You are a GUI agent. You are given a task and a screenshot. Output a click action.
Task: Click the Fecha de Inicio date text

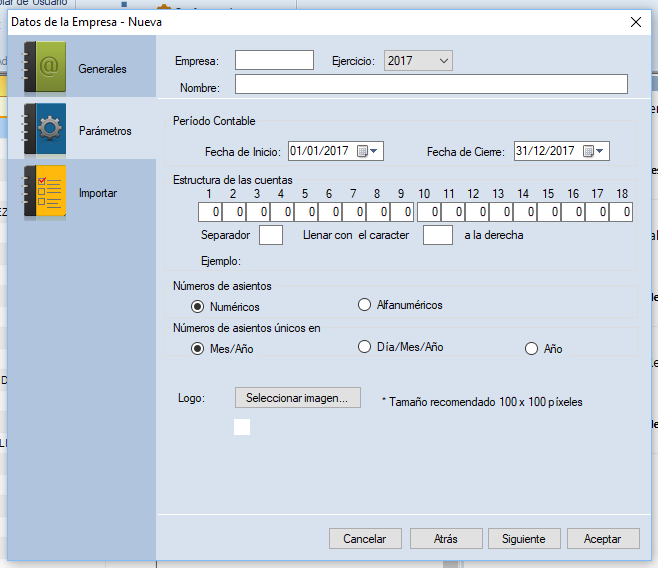click(319, 151)
